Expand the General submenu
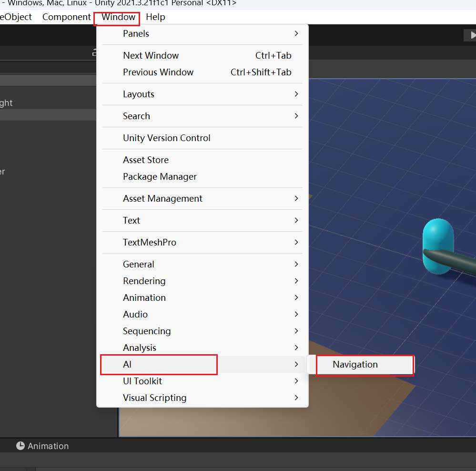476x471 pixels. point(203,264)
